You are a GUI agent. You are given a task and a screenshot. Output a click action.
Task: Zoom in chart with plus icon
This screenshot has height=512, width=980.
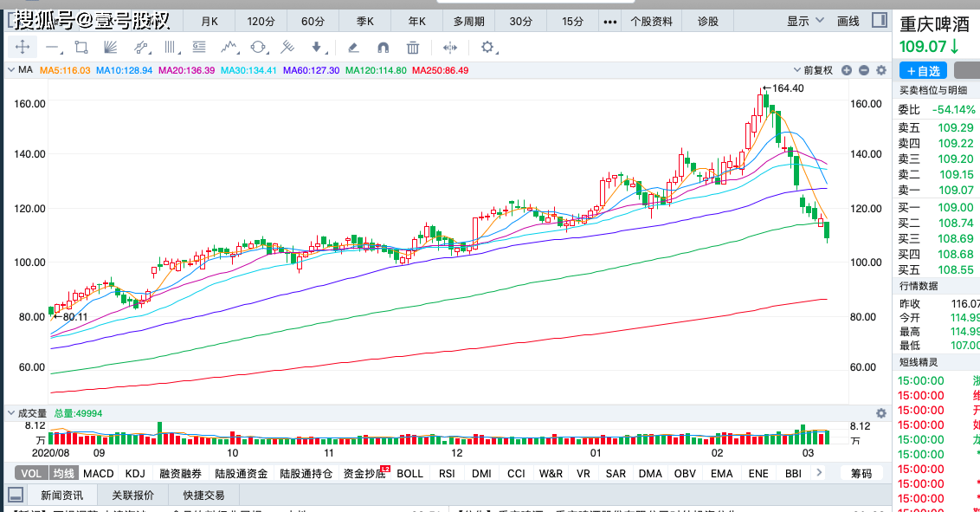[847, 71]
